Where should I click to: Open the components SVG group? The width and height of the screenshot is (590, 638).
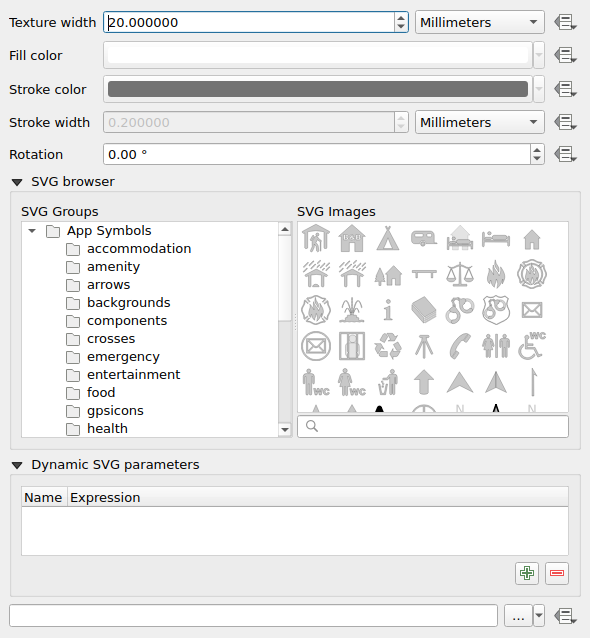[x=127, y=321]
